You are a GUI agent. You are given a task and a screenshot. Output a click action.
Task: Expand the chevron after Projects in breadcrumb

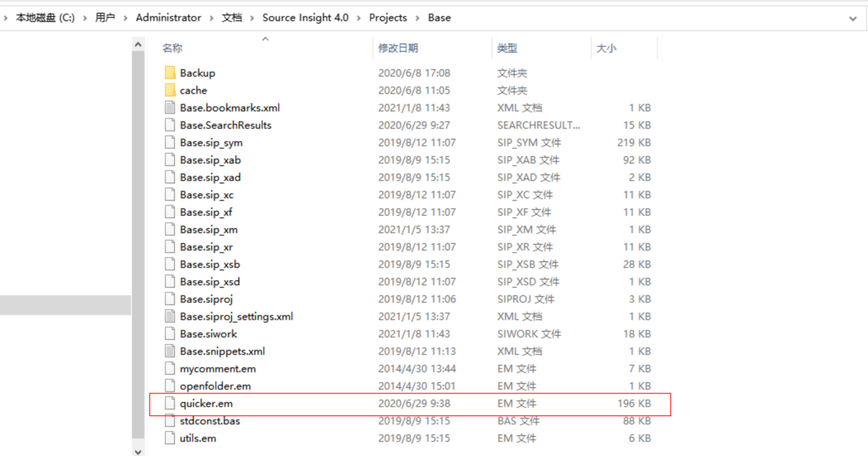[418, 18]
